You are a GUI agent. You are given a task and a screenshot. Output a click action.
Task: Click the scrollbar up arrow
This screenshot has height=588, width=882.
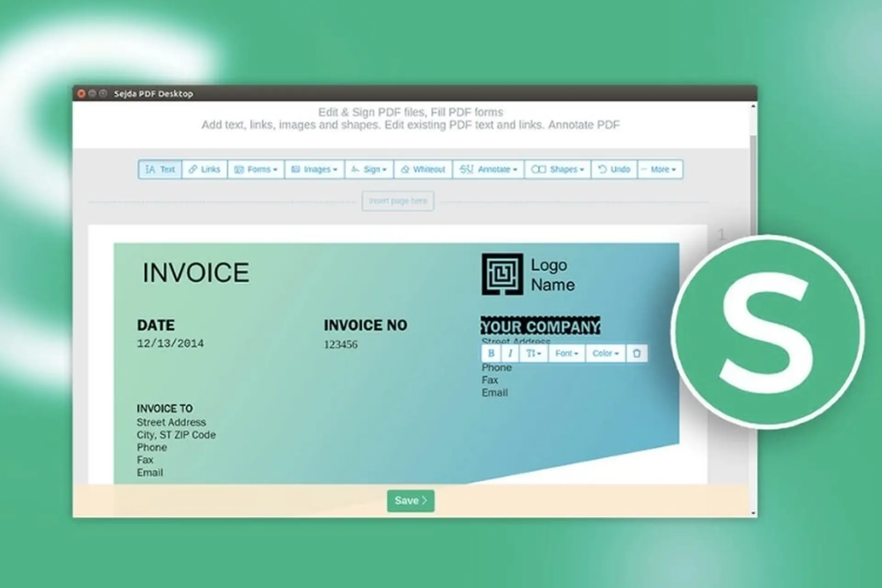[x=753, y=106]
